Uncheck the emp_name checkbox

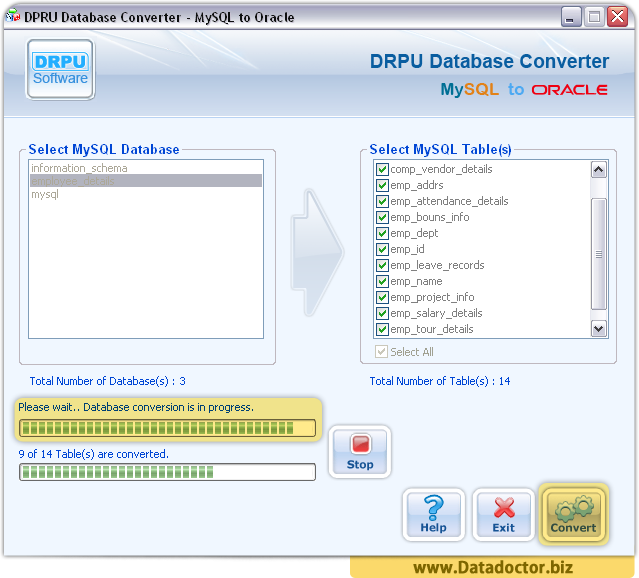382,281
